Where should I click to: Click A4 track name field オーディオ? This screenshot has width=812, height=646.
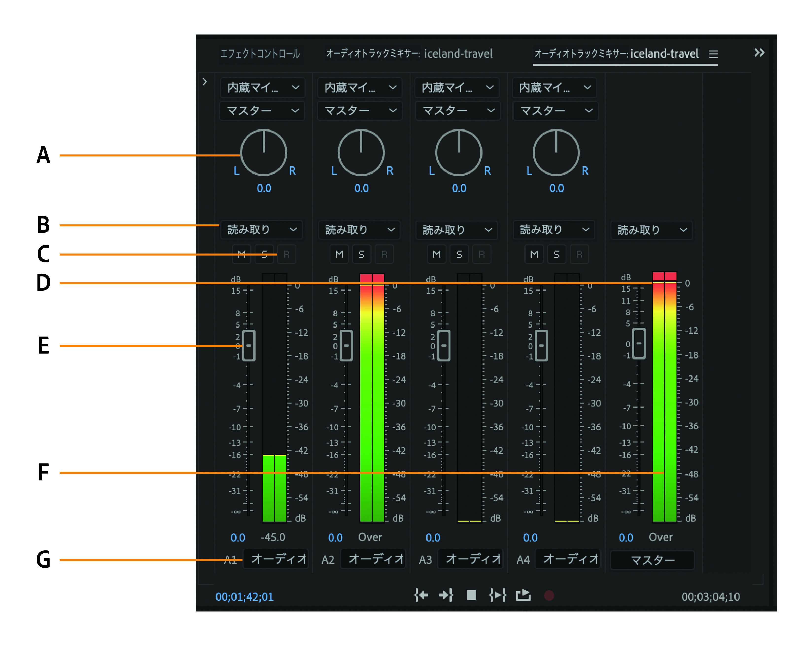click(x=568, y=559)
